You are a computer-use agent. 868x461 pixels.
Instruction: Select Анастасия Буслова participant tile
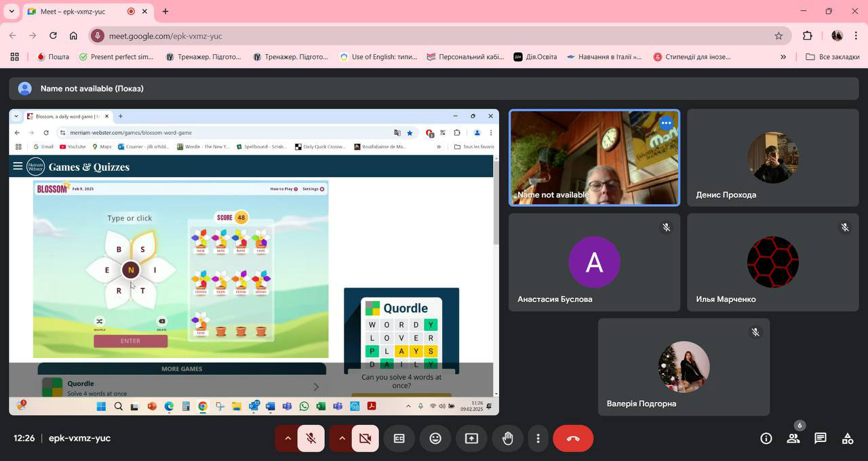(x=594, y=262)
